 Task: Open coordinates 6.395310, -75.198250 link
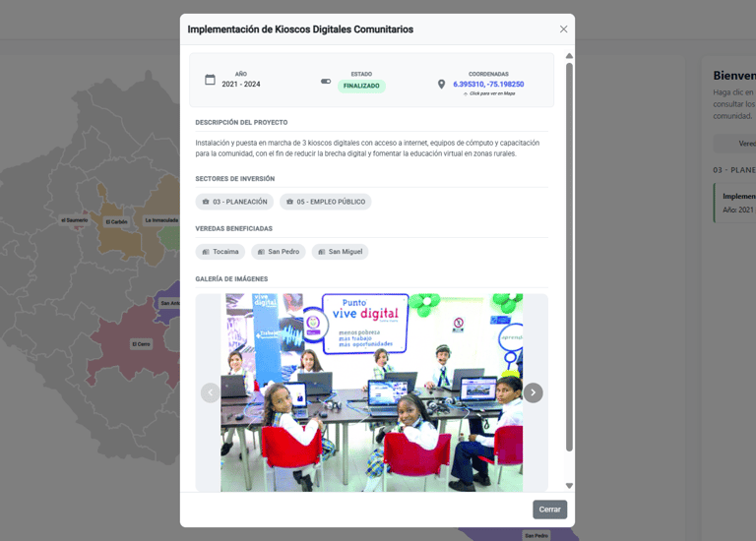pyautogui.click(x=488, y=84)
